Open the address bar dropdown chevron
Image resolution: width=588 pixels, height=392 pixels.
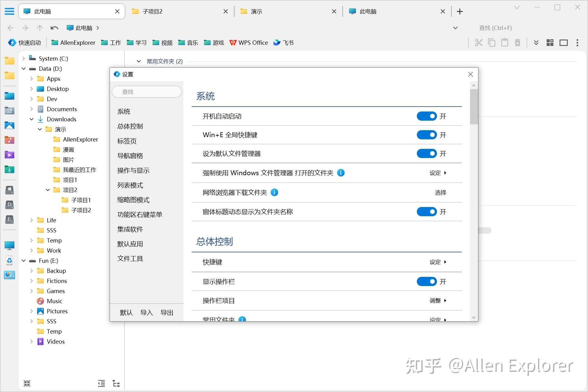point(454,28)
